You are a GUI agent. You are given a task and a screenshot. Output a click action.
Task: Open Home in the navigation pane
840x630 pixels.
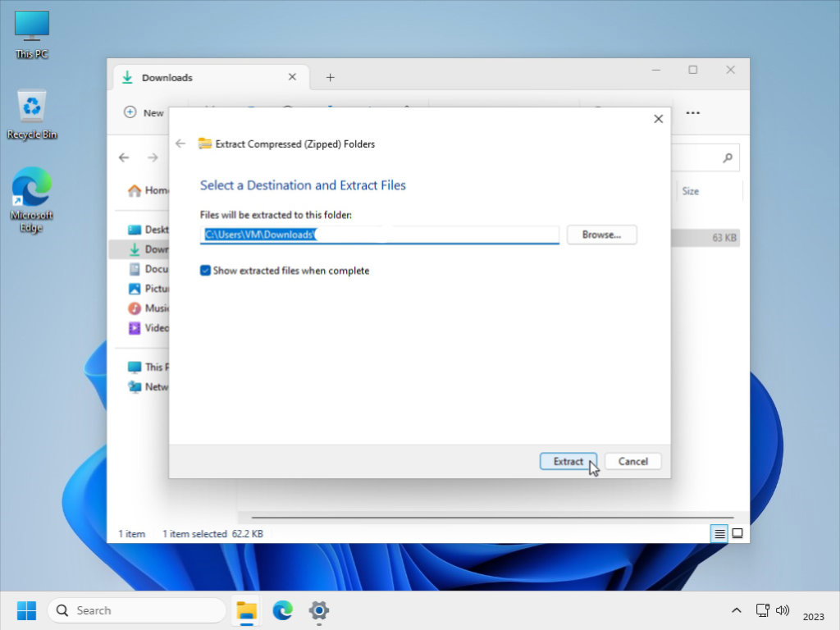pos(148,190)
